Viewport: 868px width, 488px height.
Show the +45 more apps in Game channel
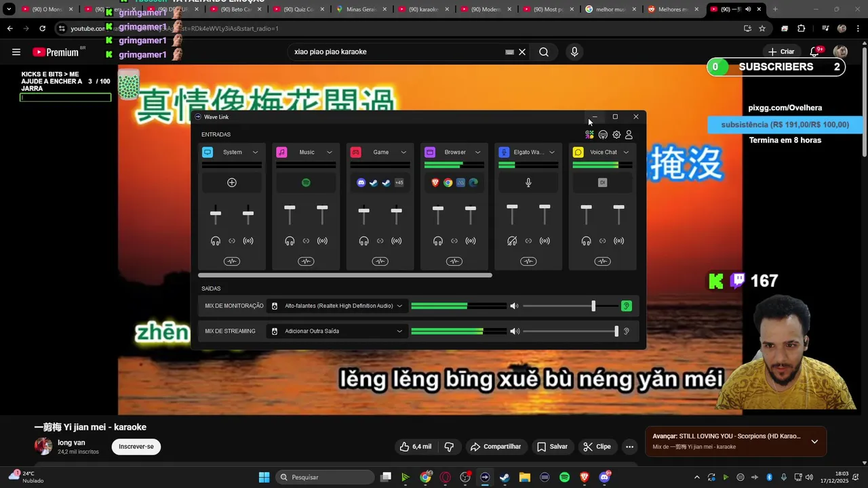point(399,182)
